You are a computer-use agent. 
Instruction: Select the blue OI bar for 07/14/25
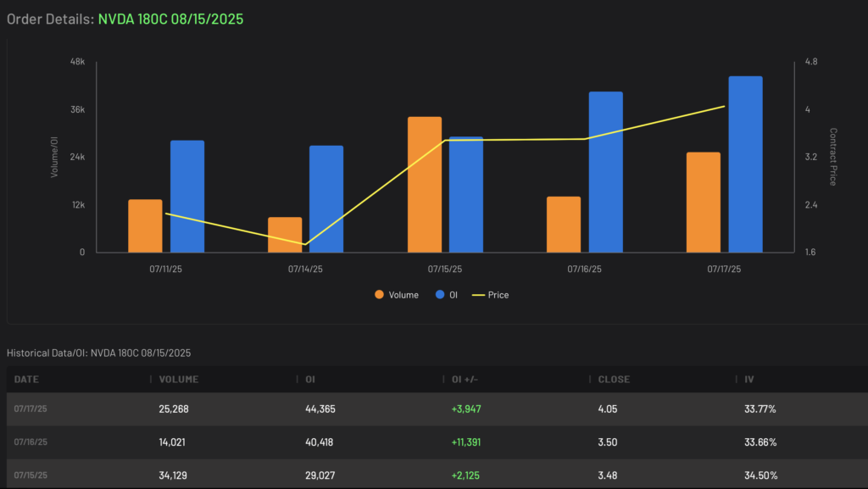326,199
